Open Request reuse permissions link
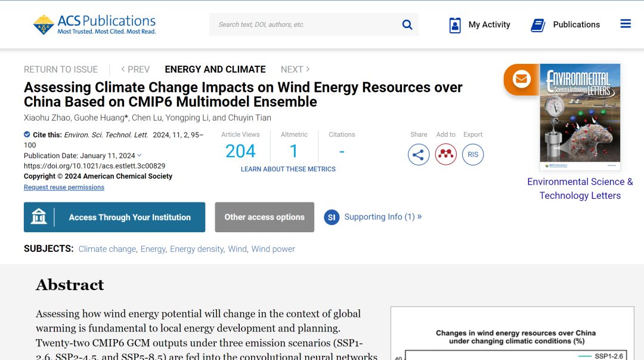 (x=64, y=187)
